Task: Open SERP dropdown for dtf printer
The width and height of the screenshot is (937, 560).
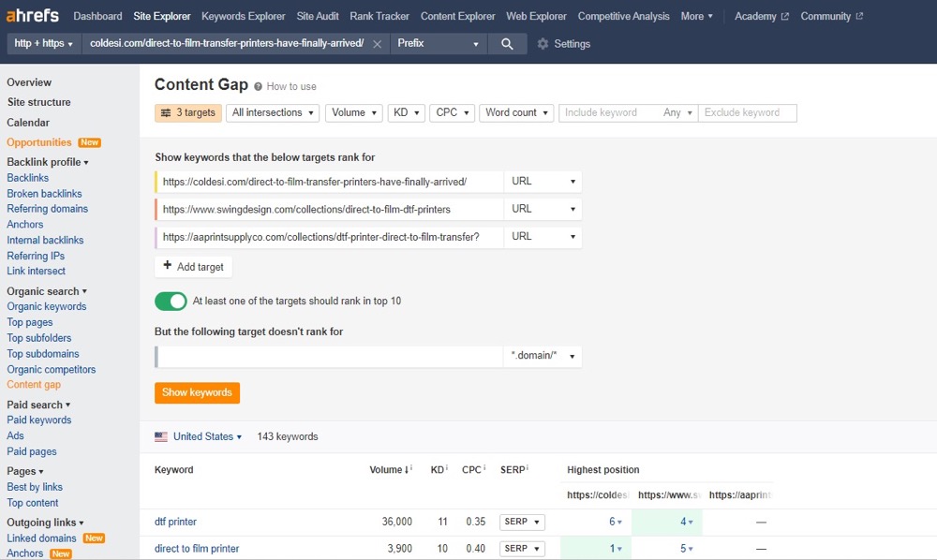Action: point(522,522)
